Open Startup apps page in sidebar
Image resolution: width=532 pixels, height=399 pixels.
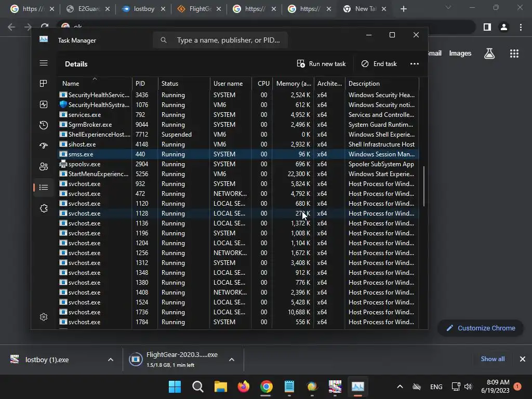click(x=44, y=146)
